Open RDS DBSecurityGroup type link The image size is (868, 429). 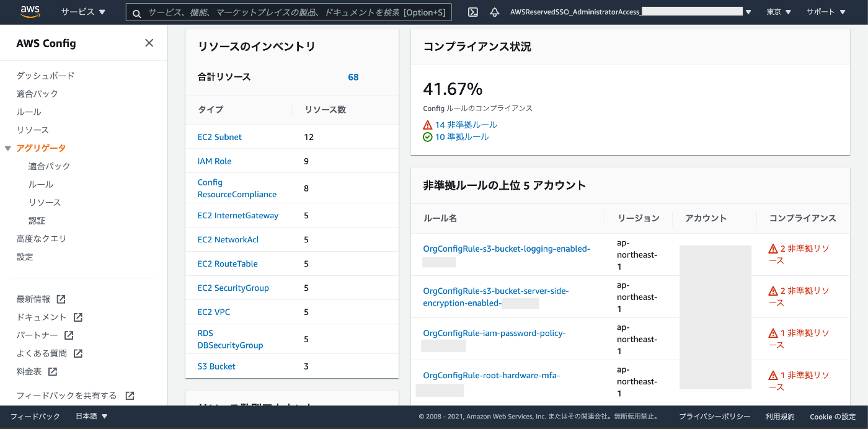[230, 339]
